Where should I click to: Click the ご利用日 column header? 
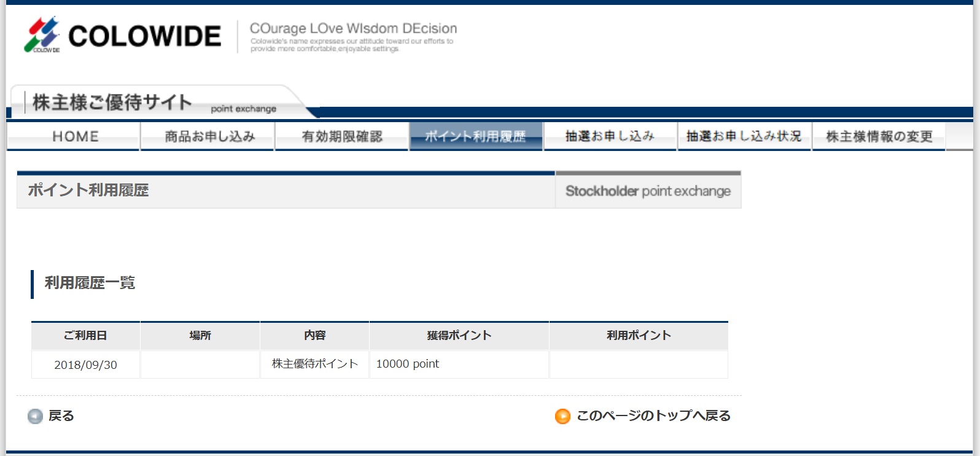pos(85,336)
